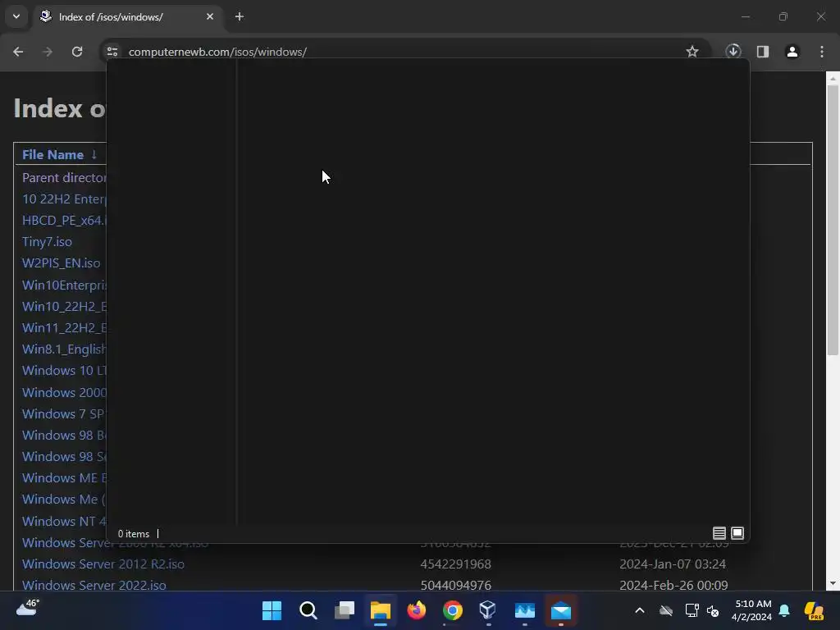Switch Explorer to details view icon
The width and height of the screenshot is (840, 630).
[719, 533]
